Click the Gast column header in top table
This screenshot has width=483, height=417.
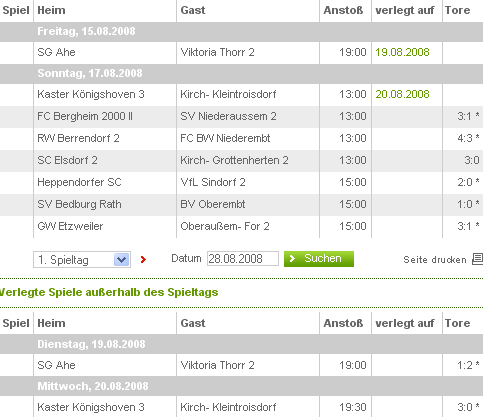tap(193, 10)
